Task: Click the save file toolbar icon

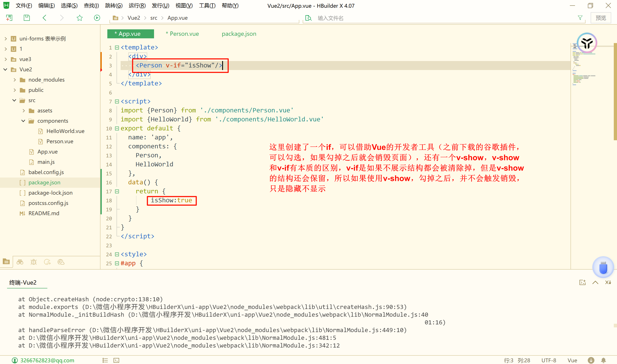Action: [27, 18]
